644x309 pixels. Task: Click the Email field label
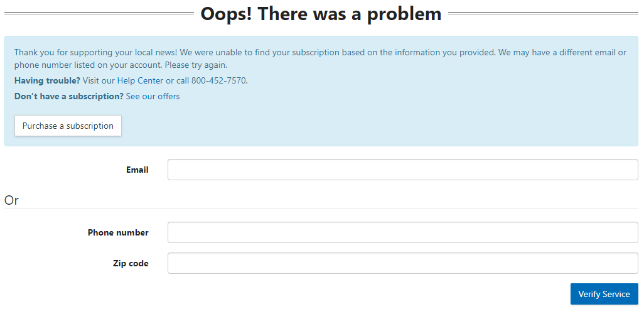[137, 170]
